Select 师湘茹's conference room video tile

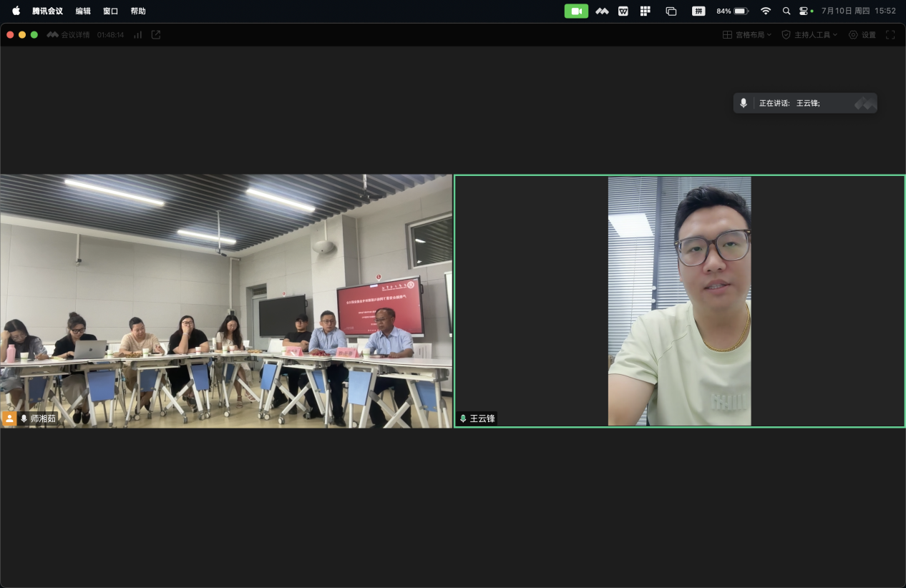pyautogui.click(x=226, y=300)
